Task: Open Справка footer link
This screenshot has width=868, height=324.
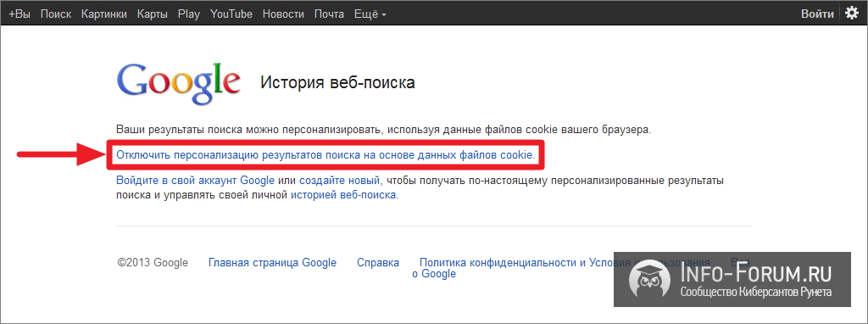Action: 378,263
